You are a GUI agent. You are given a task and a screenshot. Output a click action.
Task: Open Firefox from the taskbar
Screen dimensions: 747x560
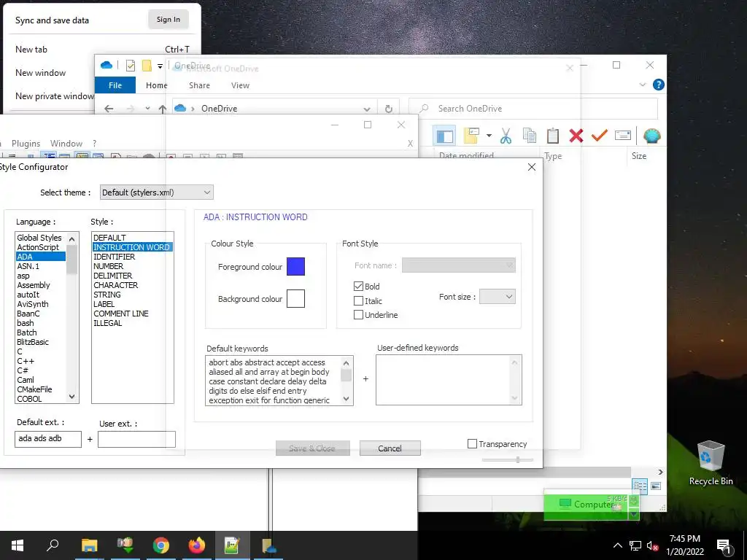click(x=196, y=545)
